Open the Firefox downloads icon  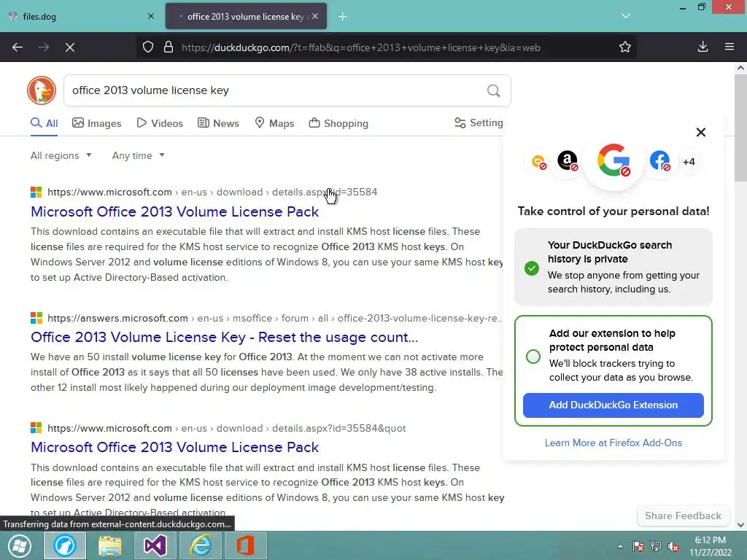pos(703,47)
